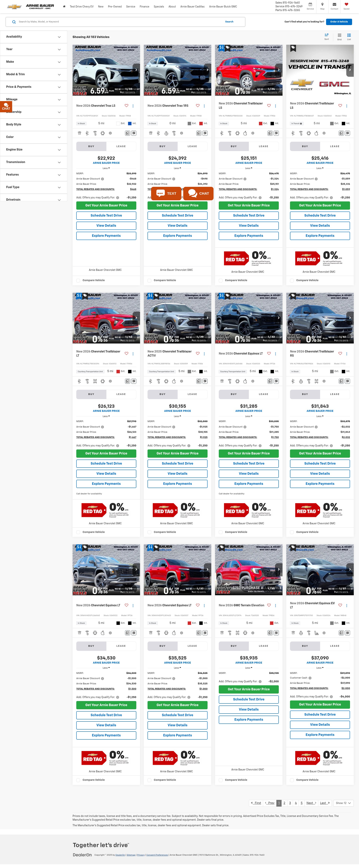Open Finance menu in top navigation
The width and height of the screenshot is (359, 868).
pyautogui.click(x=144, y=6)
